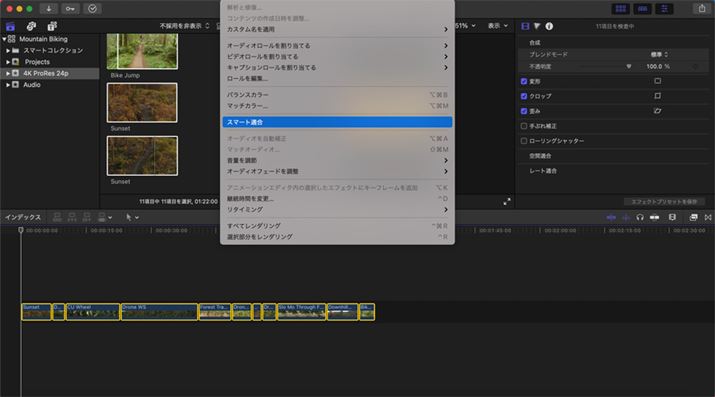
Task: Open clip appearance filmstrip icon
Action: coord(672,217)
